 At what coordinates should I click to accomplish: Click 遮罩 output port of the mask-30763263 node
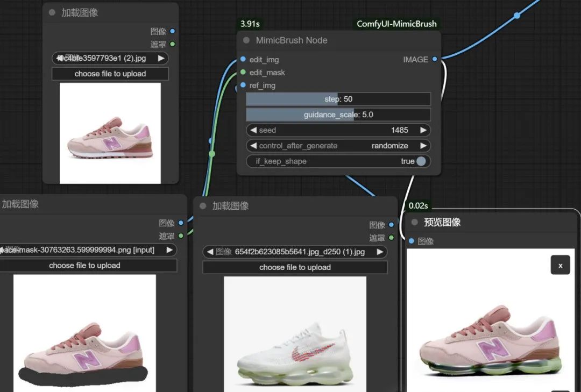point(181,236)
